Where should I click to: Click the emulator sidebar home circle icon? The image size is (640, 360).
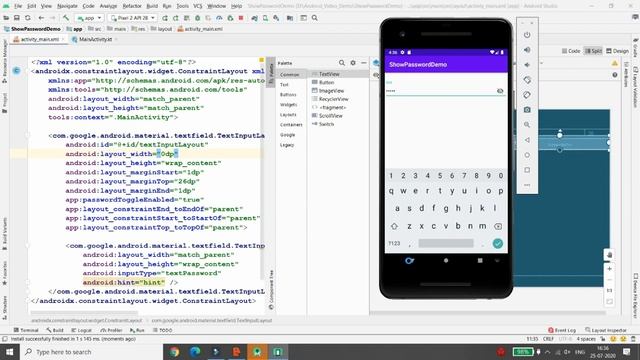click(x=527, y=155)
